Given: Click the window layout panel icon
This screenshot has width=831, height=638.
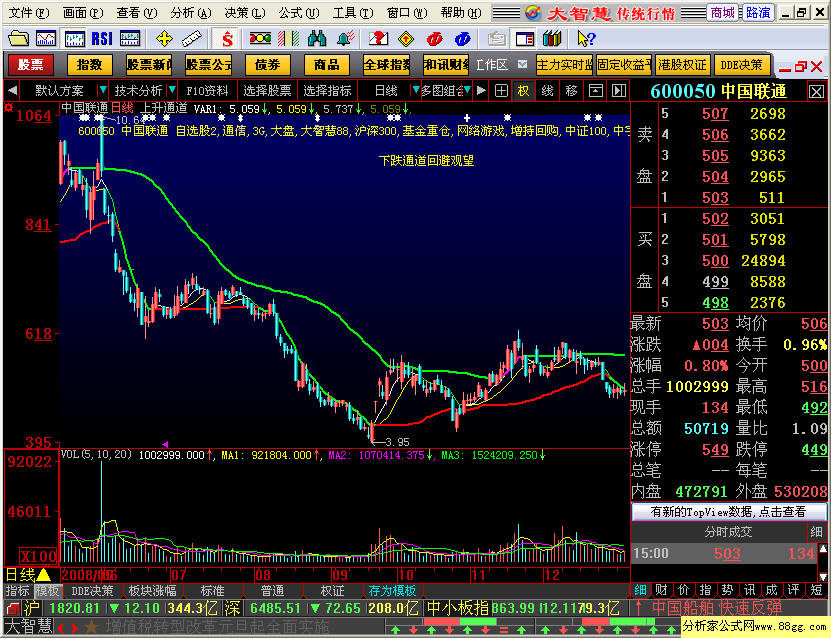Looking at the screenshot, I should click(524, 38).
